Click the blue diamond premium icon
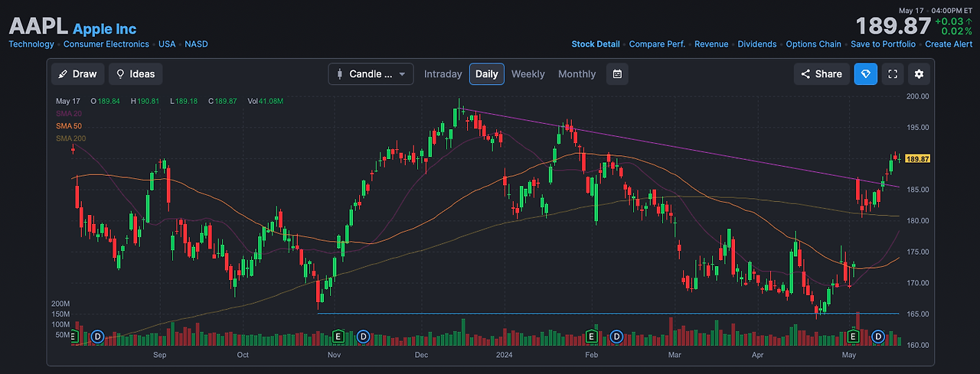The width and height of the screenshot is (980, 374). click(x=866, y=74)
